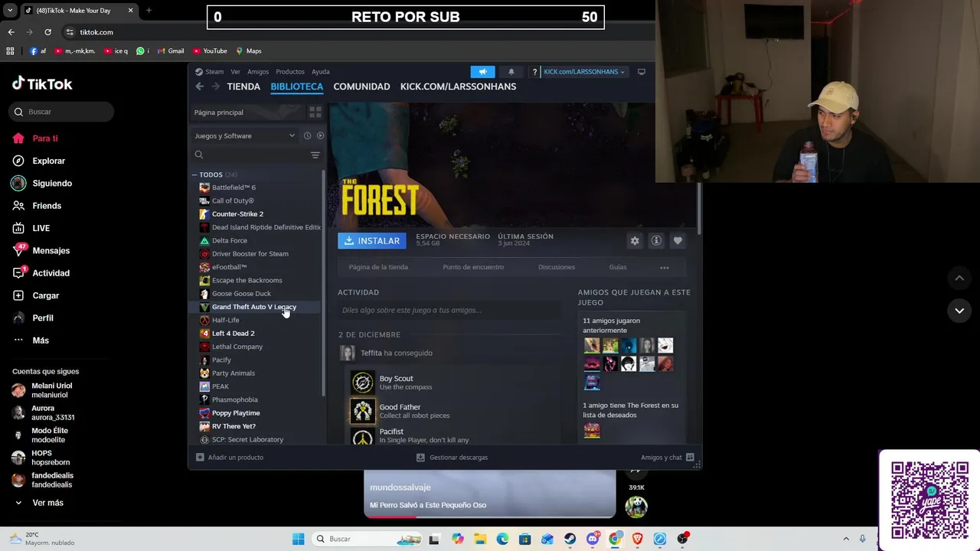
Task: Open the Ayuda menu
Action: [321, 72]
